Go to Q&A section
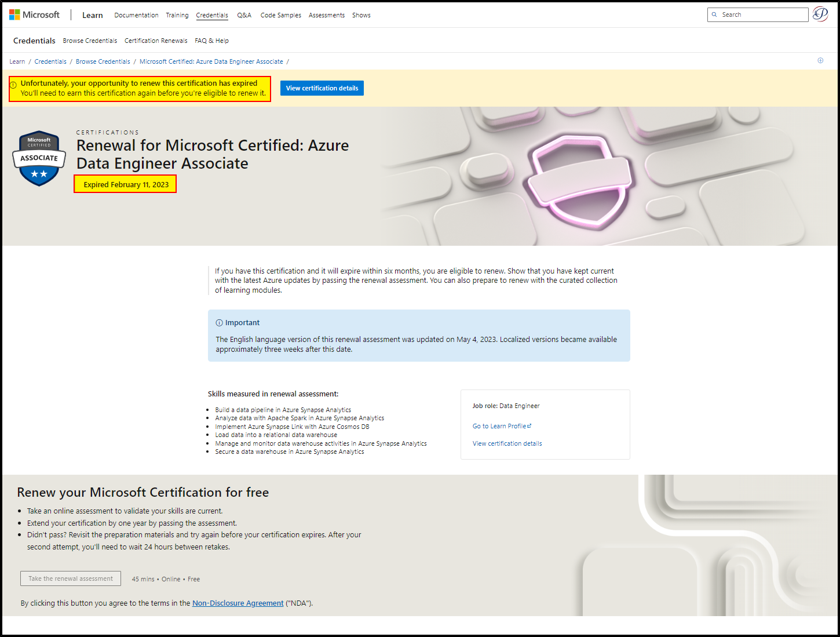840x637 pixels. [x=244, y=15]
